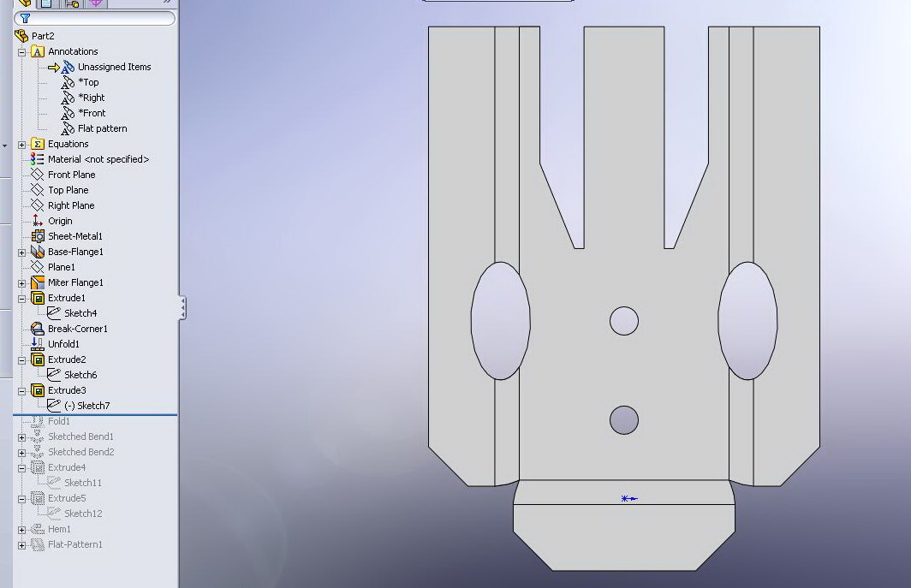The image size is (911, 588).
Task: Click the Origin icon
Action: point(37,221)
